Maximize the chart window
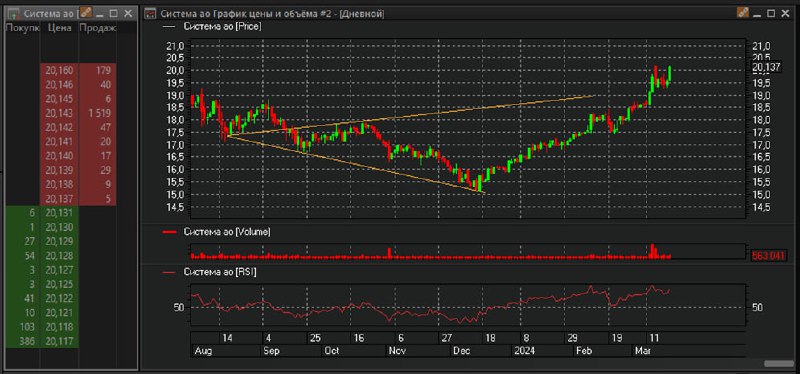 (x=771, y=13)
